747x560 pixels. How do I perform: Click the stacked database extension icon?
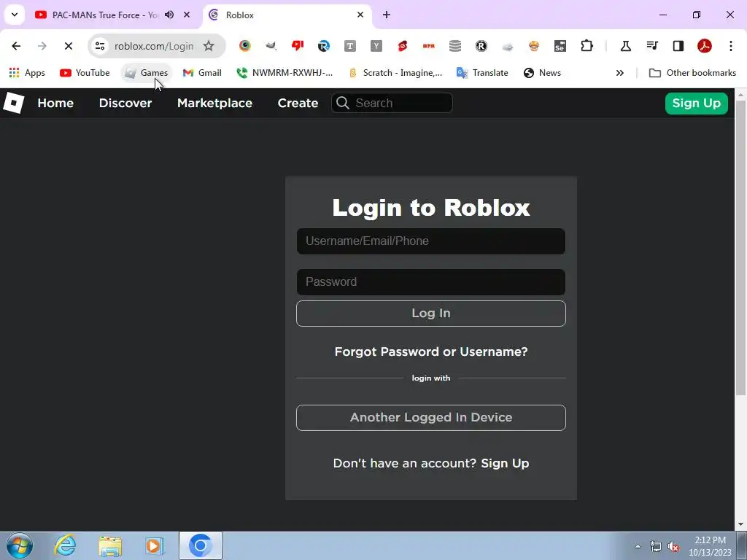click(x=455, y=46)
